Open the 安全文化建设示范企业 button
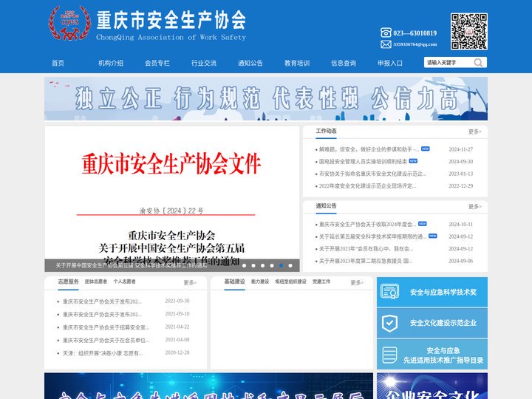Image resolution: width=532 pixels, height=399 pixels. [x=432, y=323]
